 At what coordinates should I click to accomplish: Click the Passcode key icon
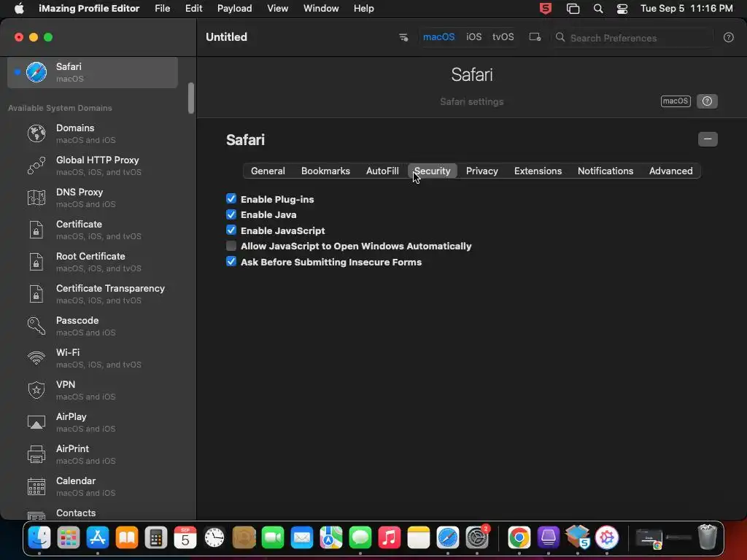pos(36,326)
